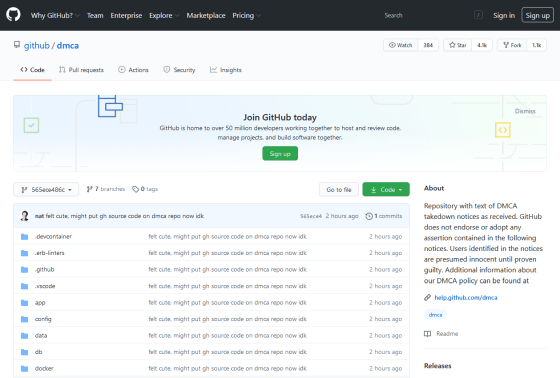560x378 pixels.
Task: Click nat's avatar in commit row
Action: 25,216
